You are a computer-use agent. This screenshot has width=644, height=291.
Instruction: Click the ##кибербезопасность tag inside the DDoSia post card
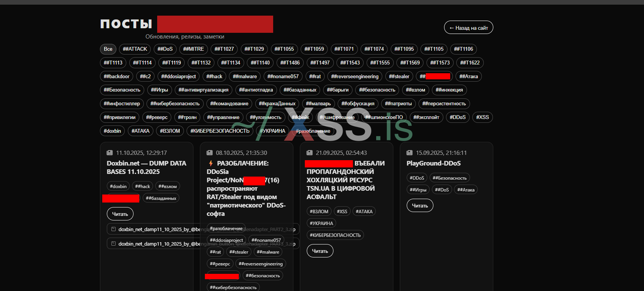pos(233,287)
